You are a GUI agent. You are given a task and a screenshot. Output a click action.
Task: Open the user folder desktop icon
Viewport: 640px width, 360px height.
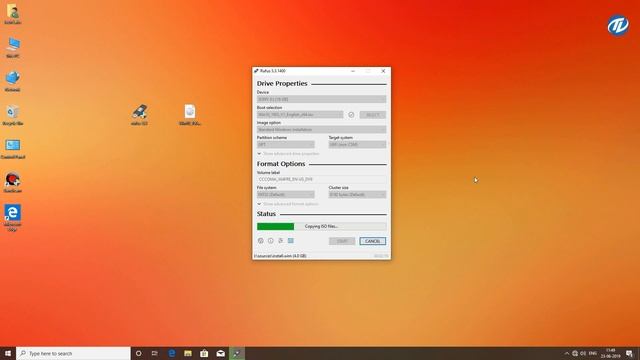(x=13, y=14)
